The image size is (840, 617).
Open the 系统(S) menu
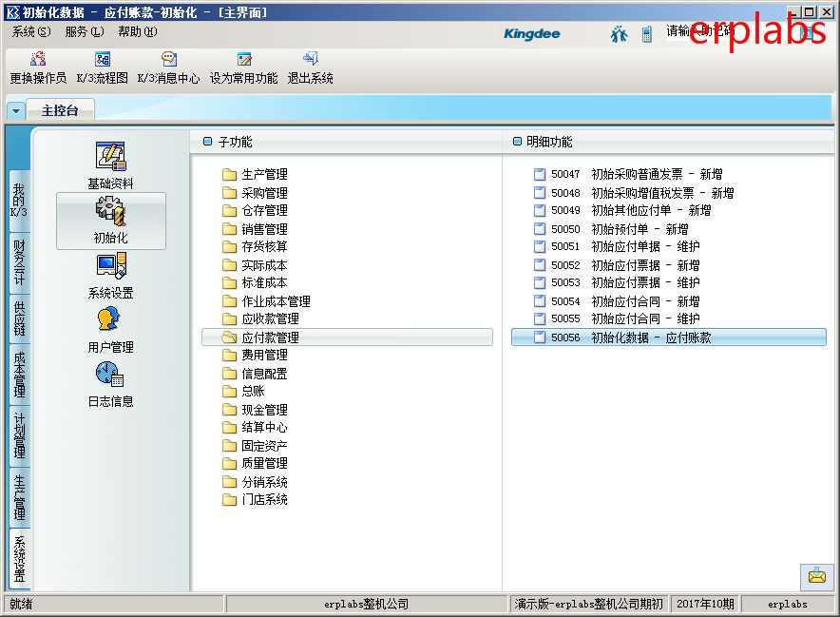click(x=31, y=32)
